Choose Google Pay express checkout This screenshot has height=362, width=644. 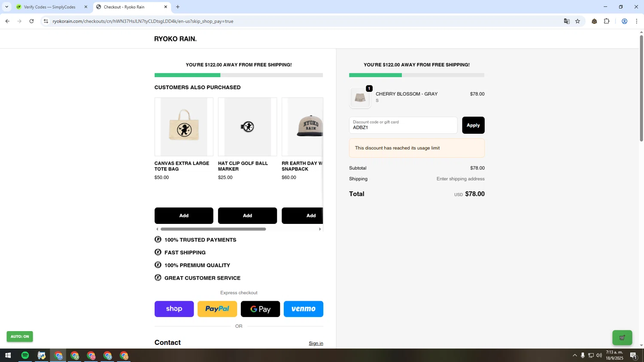(260, 309)
